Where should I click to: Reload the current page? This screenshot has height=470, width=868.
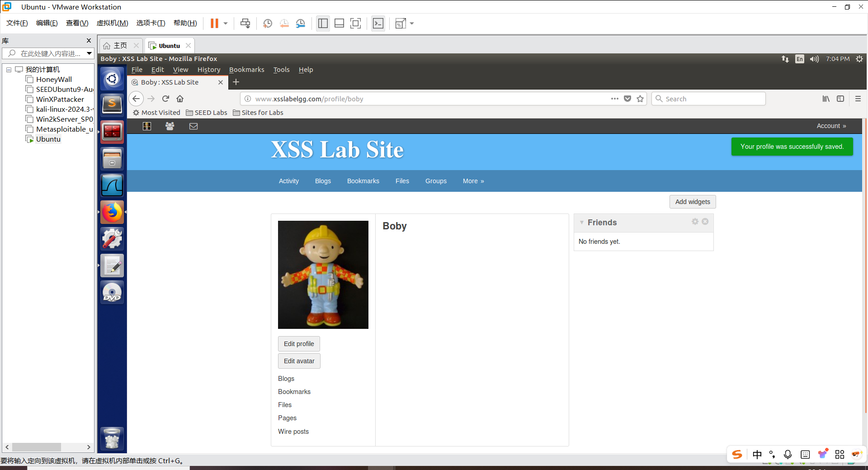pyautogui.click(x=165, y=99)
